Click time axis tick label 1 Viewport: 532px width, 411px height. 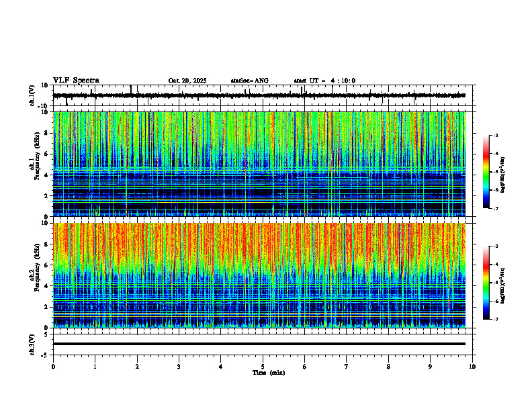point(95,367)
